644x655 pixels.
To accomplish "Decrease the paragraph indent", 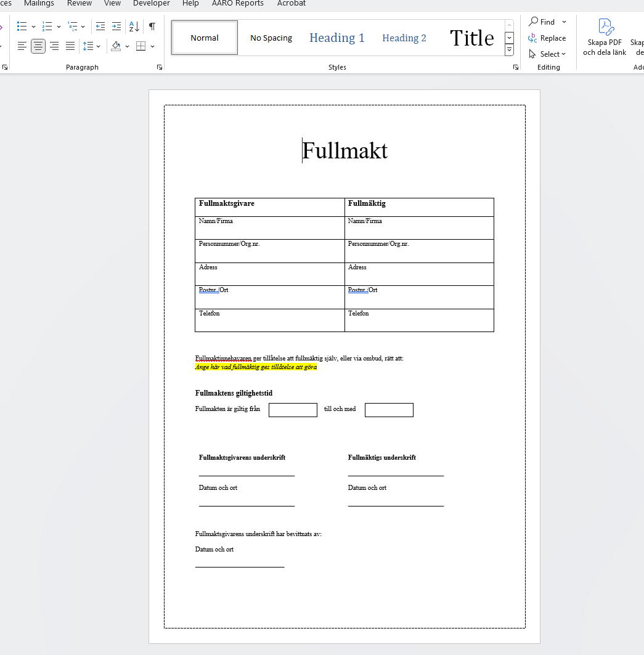I will click(100, 26).
